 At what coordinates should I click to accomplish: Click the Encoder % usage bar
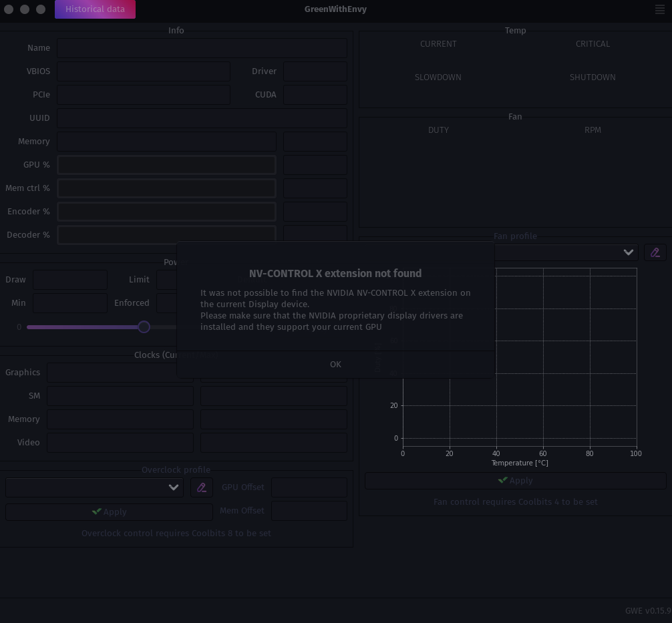click(167, 212)
